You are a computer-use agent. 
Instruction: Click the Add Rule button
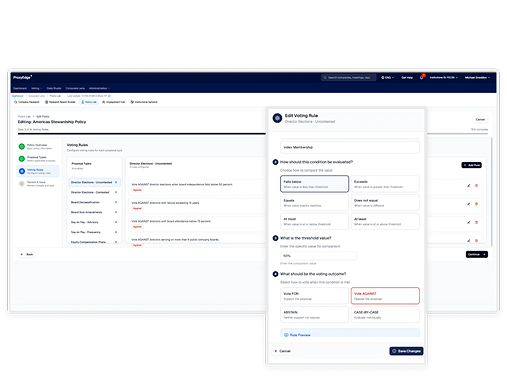click(x=471, y=165)
